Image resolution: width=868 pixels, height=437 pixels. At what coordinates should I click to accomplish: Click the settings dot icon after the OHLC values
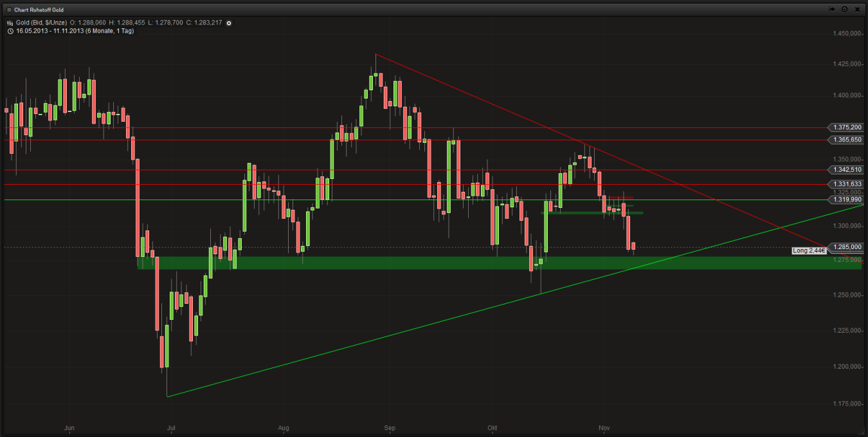[x=229, y=23]
